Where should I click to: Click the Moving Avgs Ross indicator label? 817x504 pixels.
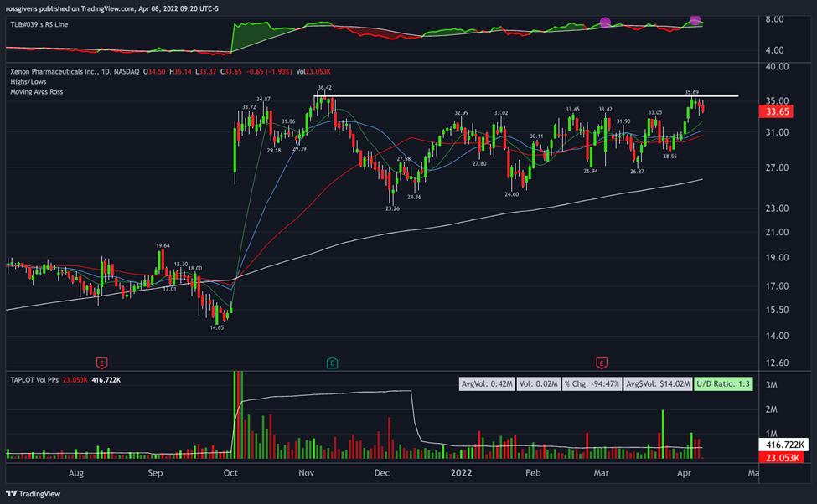coord(37,91)
